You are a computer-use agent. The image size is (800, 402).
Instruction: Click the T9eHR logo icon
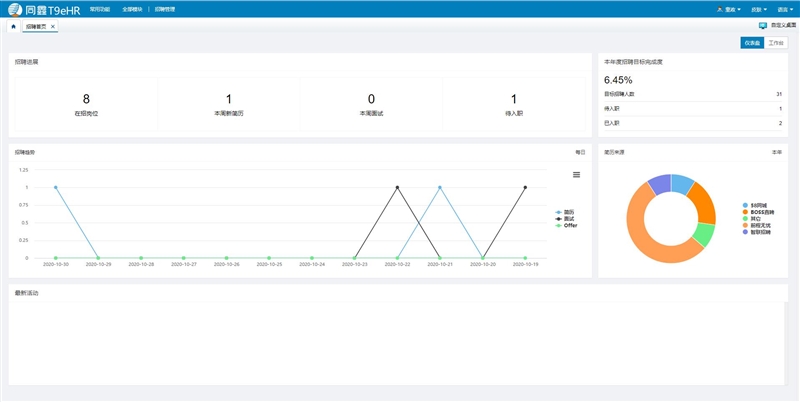point(17,8)
